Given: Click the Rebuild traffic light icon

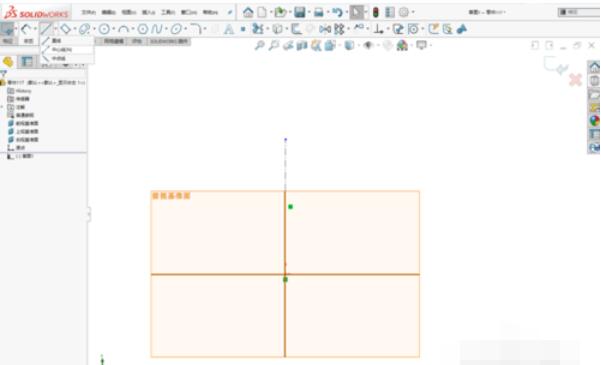Looking at the screenshot, I should (x=376, y=12).
